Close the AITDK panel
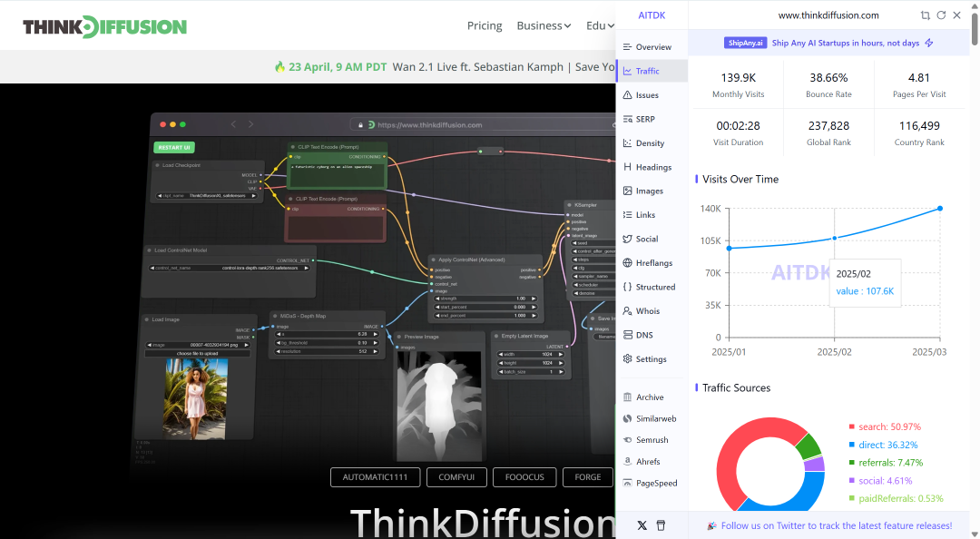Viewport: 980px width, 539px height. 956,15
